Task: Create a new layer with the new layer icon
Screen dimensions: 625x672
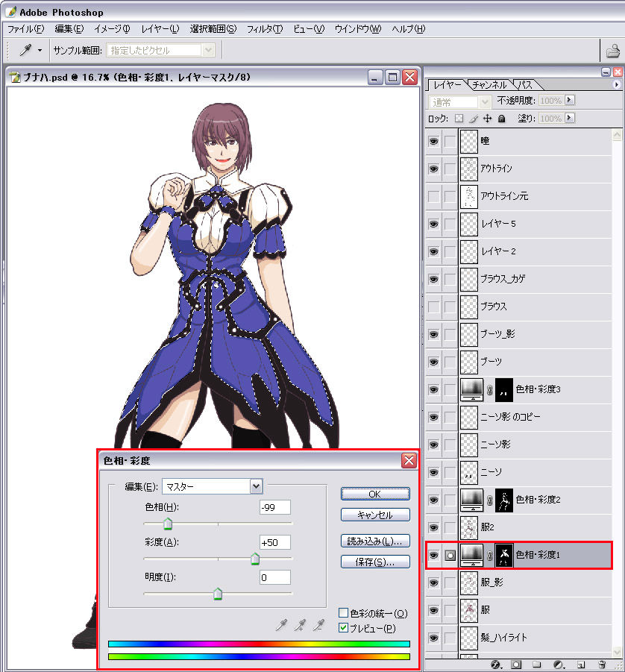Action: click(x=580, y=663)
